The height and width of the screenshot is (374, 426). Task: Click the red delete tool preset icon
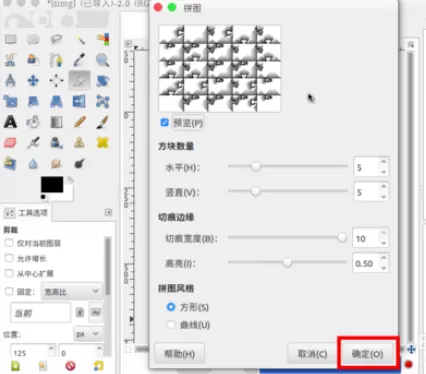pos(70,366)
